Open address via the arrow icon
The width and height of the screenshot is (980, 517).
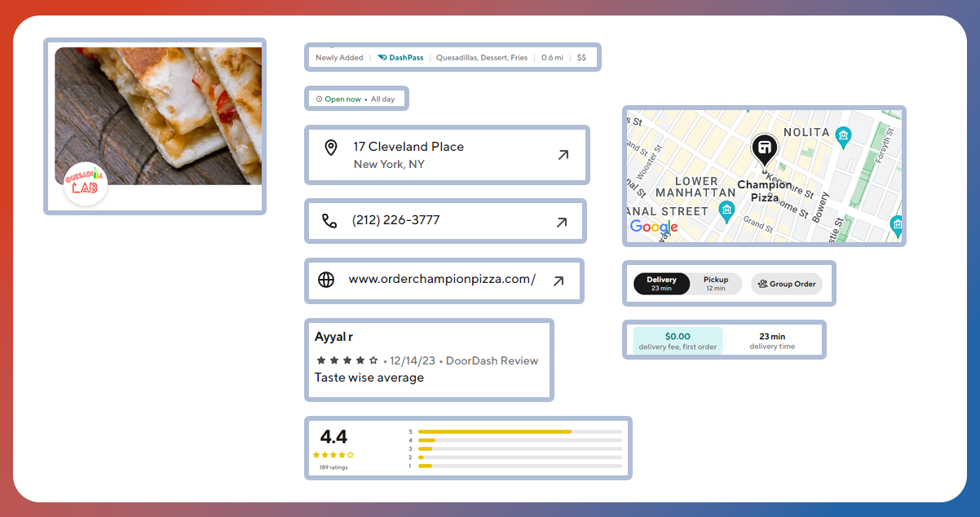tap(563, 155)
